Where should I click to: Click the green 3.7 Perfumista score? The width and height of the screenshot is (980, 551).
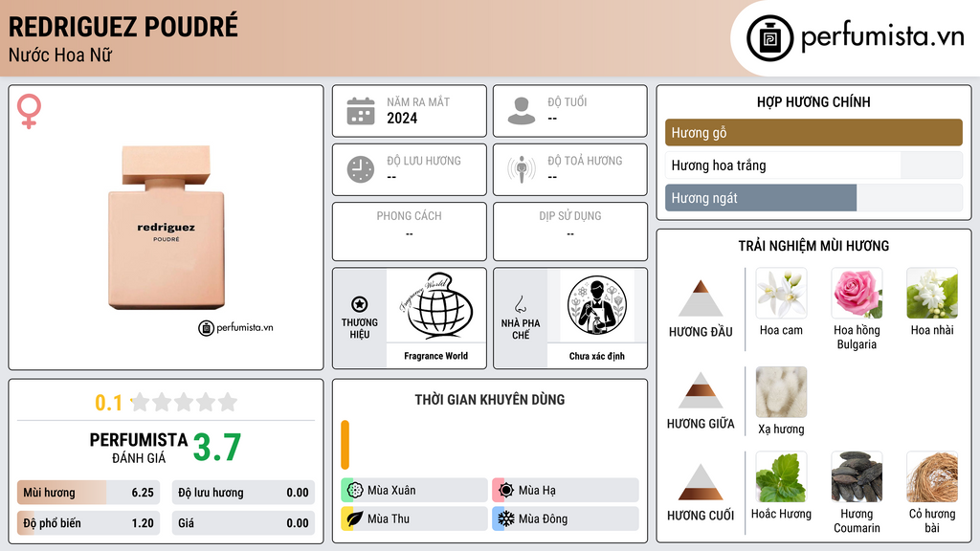[217, 448]
